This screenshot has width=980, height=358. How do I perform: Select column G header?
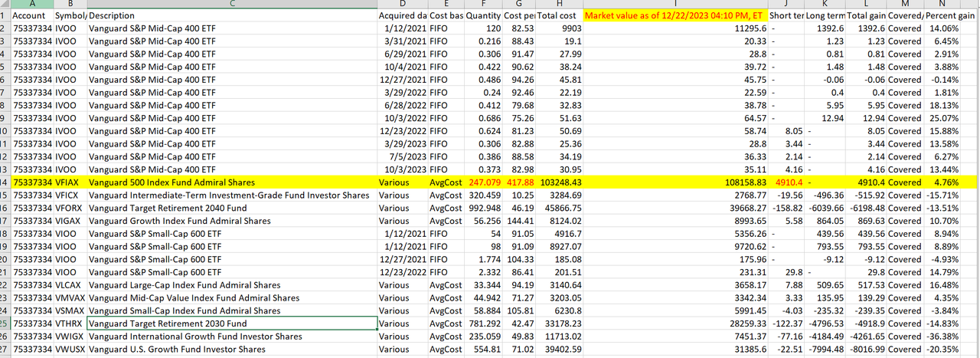[x=518, y=4]
